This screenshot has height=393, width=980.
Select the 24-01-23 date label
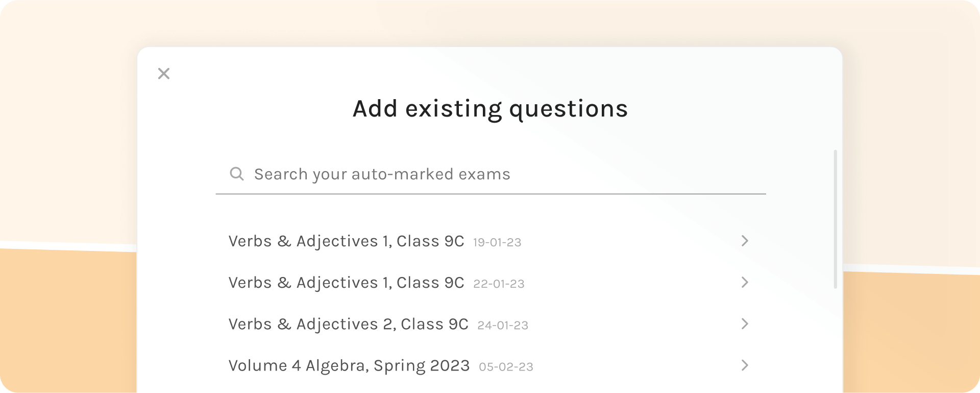coord(502,325)
